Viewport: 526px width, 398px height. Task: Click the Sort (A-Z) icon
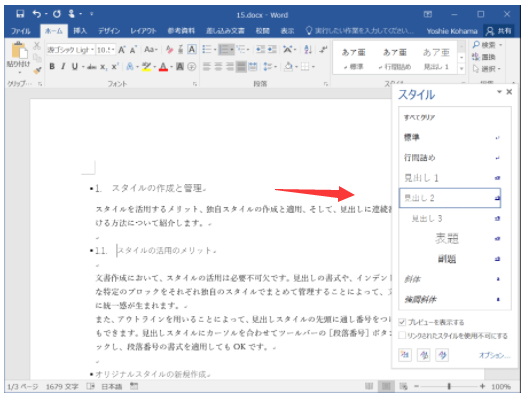coord(307,50)
